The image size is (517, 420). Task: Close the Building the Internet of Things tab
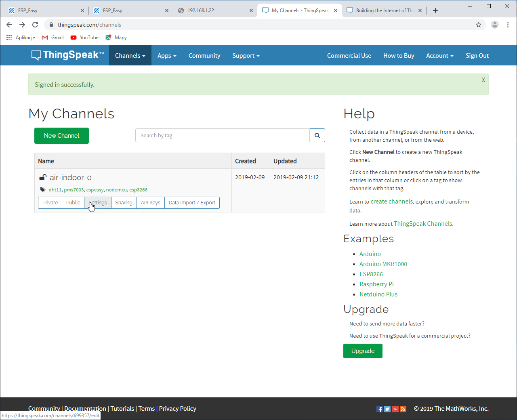420,10
